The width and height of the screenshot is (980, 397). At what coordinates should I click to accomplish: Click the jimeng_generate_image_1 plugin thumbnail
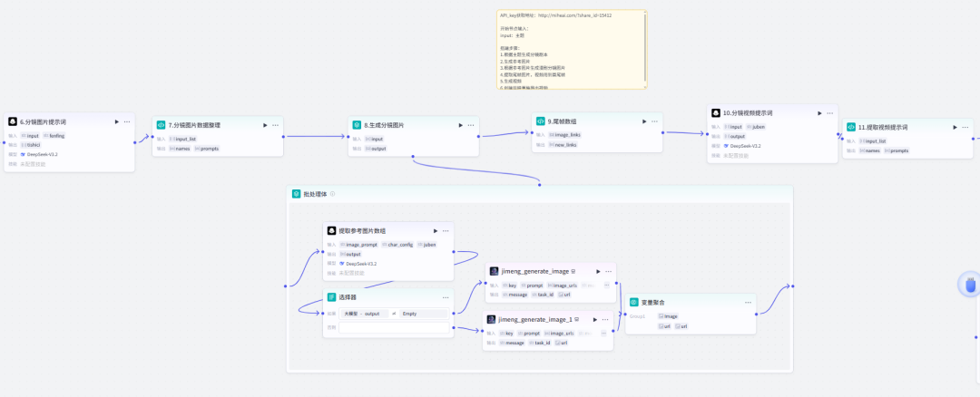[491, 319]
